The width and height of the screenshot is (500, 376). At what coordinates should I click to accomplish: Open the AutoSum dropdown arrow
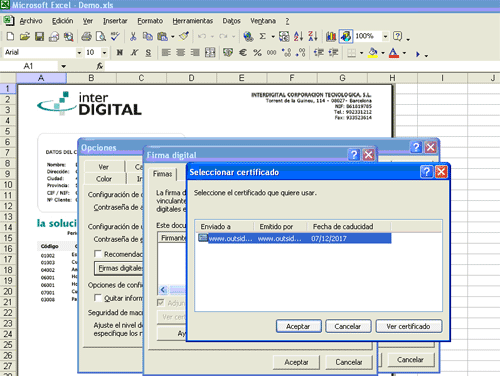(273, 36)
